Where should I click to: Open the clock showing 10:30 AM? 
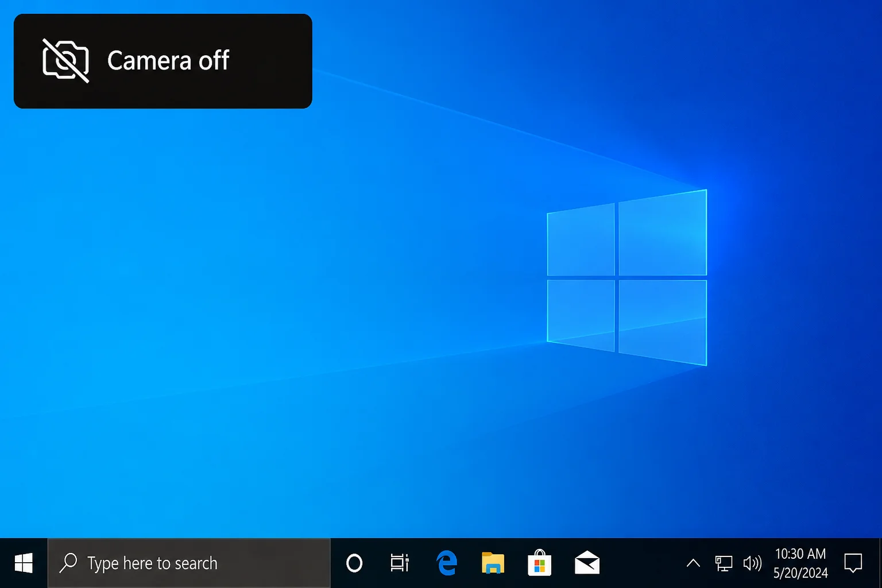800,554
